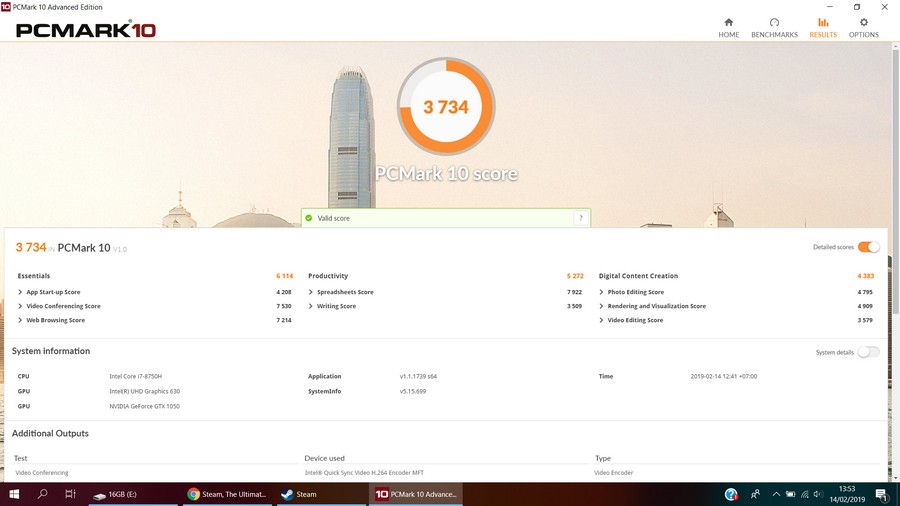Open the Options gear icon
Image resolution: width=900 pixels, height=506 pixels.
pos(863,23)
